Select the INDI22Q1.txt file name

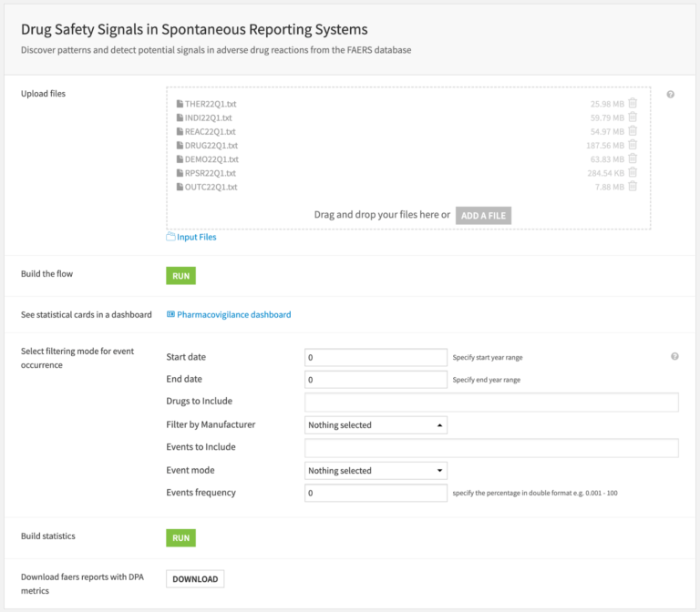tap(209, 117)
